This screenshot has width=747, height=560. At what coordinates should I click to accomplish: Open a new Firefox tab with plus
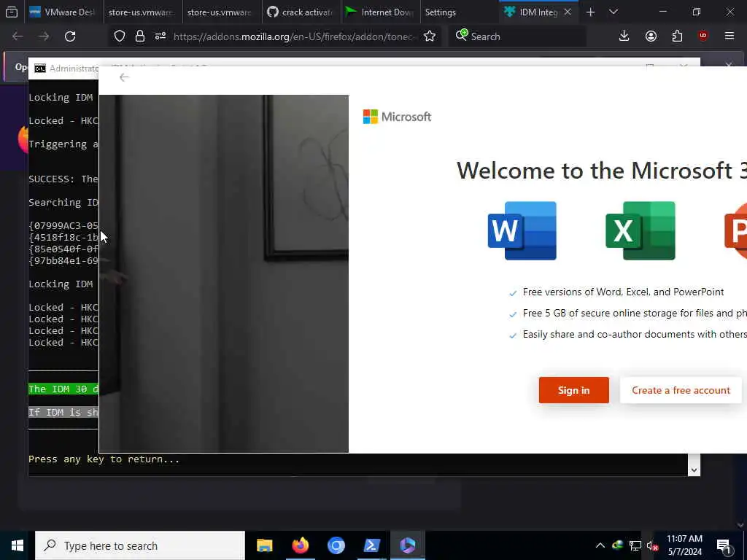click(591, 12)
